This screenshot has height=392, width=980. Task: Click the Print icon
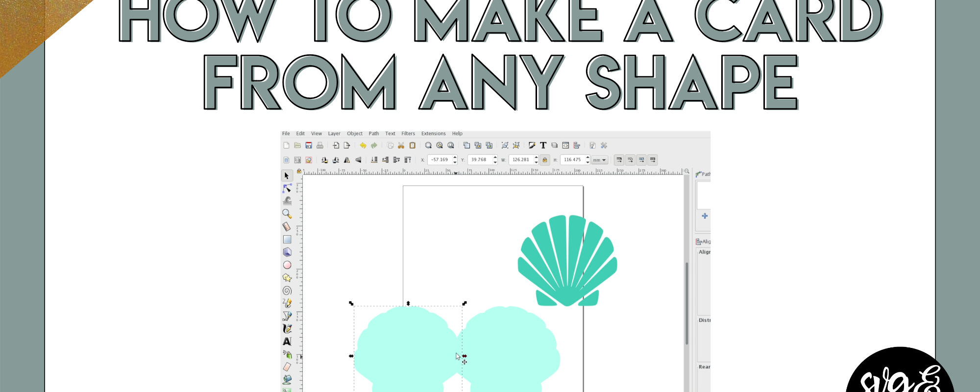point(320,145)
